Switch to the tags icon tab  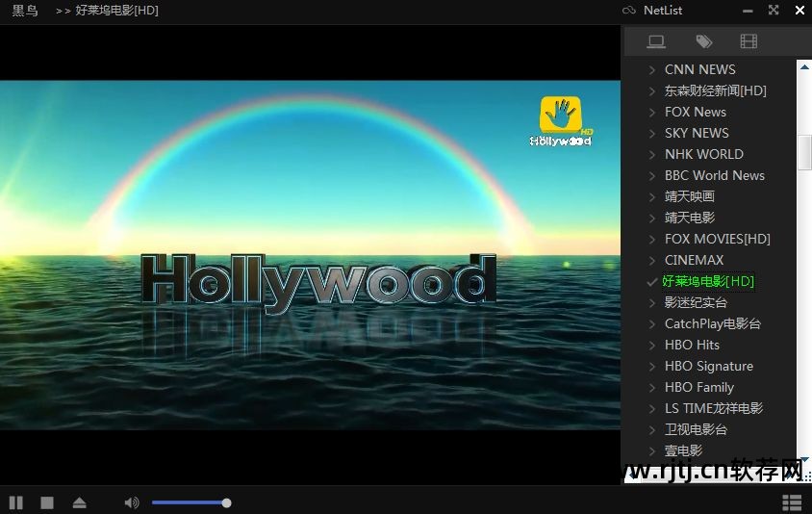(703, 41)
